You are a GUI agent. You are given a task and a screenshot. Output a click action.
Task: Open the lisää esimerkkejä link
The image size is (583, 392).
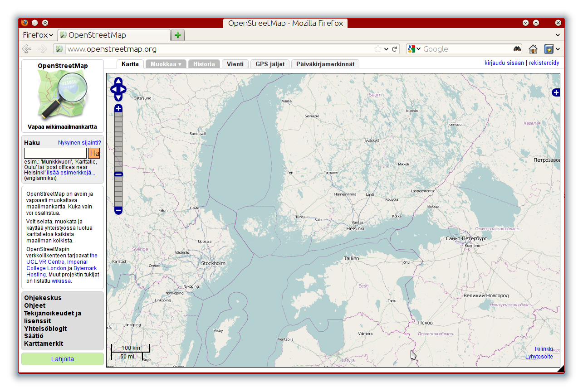(71, 173)
